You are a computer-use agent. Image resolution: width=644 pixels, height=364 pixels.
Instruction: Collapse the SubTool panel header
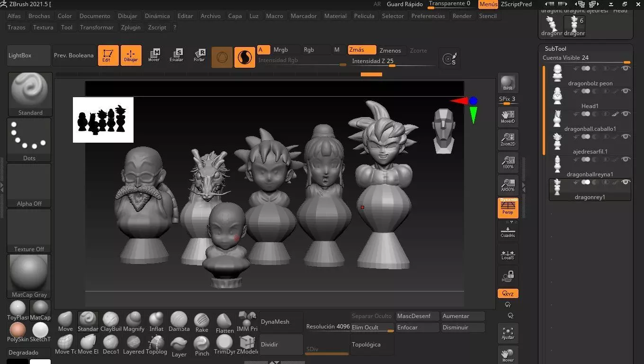pos(555,49)
